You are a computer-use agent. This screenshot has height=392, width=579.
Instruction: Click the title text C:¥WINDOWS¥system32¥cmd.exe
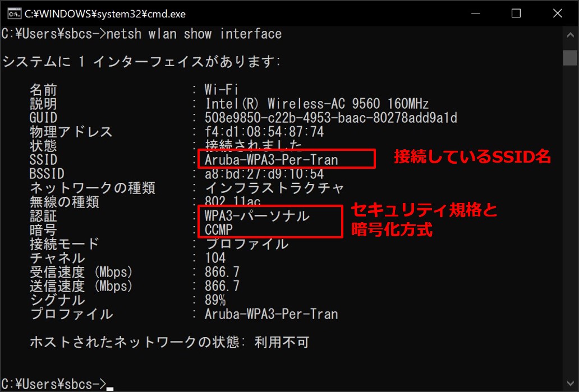pos(105,14)
